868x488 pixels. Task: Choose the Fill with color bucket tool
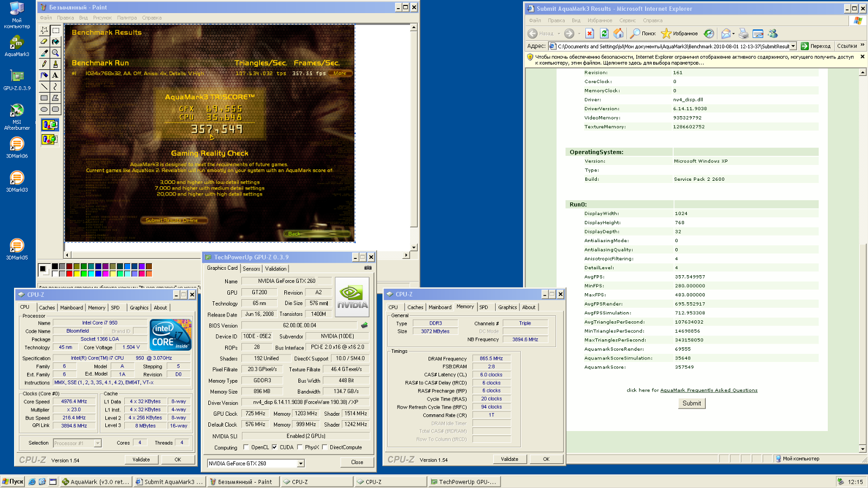pyautogui.click(x=55, y=41)
